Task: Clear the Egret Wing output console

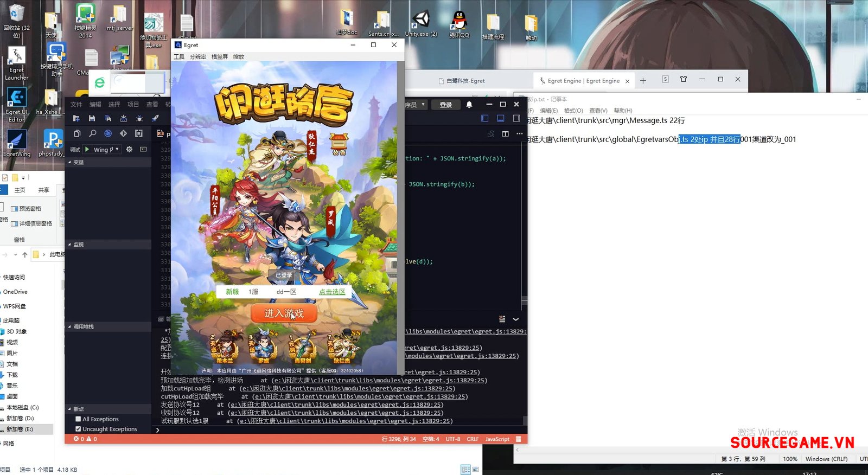Action: [502, 319]
